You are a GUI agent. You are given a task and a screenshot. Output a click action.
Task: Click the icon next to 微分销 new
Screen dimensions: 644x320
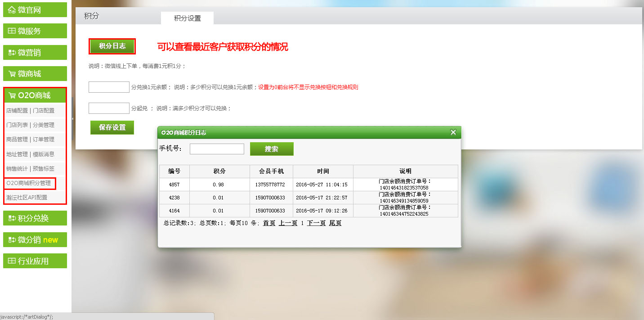click(12, 240)
